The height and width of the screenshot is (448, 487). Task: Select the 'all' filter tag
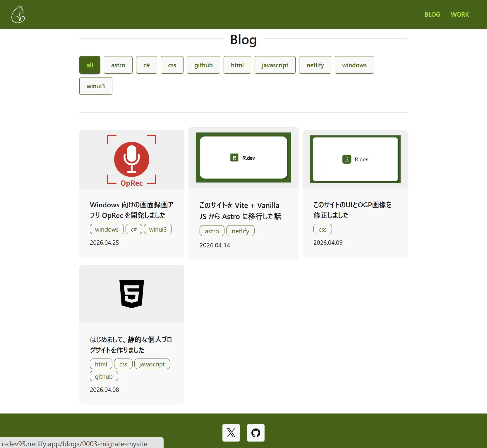tap(90, 65)
